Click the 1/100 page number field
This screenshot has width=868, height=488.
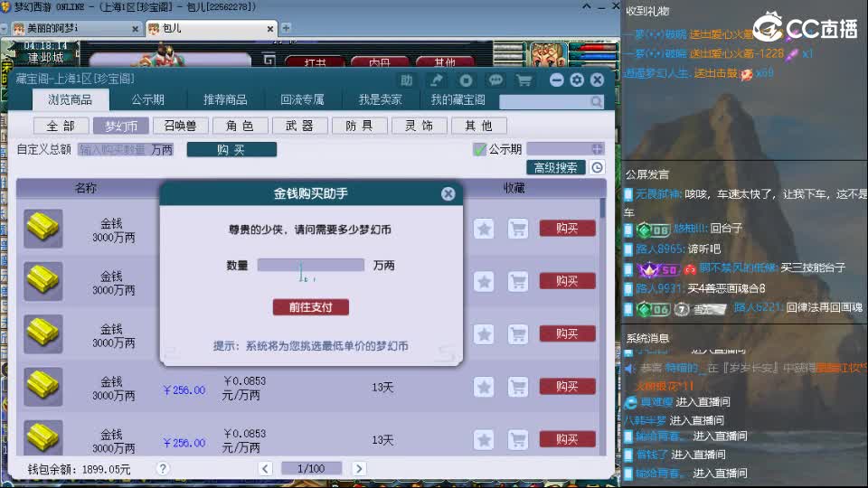(311, 469)
